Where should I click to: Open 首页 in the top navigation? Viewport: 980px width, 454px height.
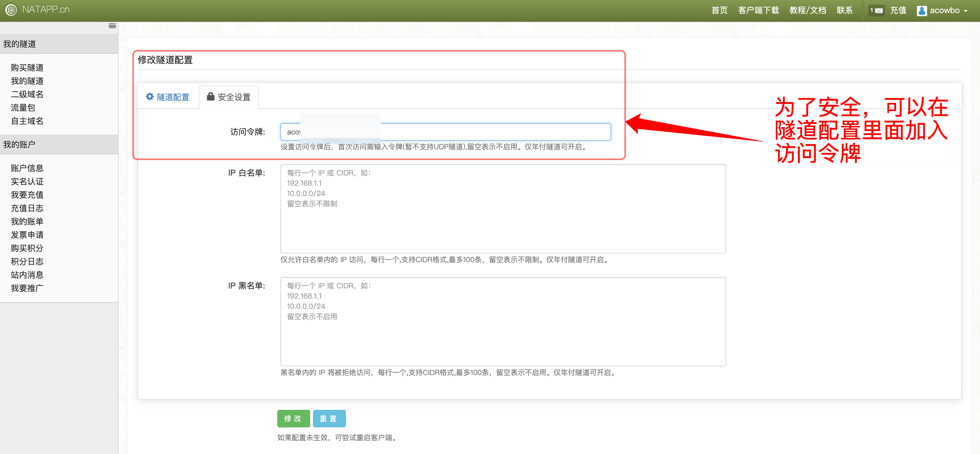click(719, 11)
